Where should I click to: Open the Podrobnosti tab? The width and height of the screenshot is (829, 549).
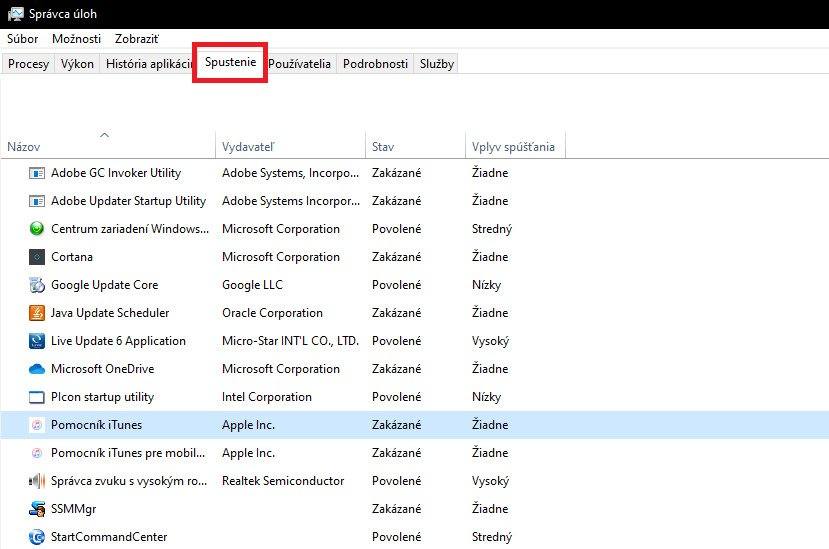click(375, 64)
